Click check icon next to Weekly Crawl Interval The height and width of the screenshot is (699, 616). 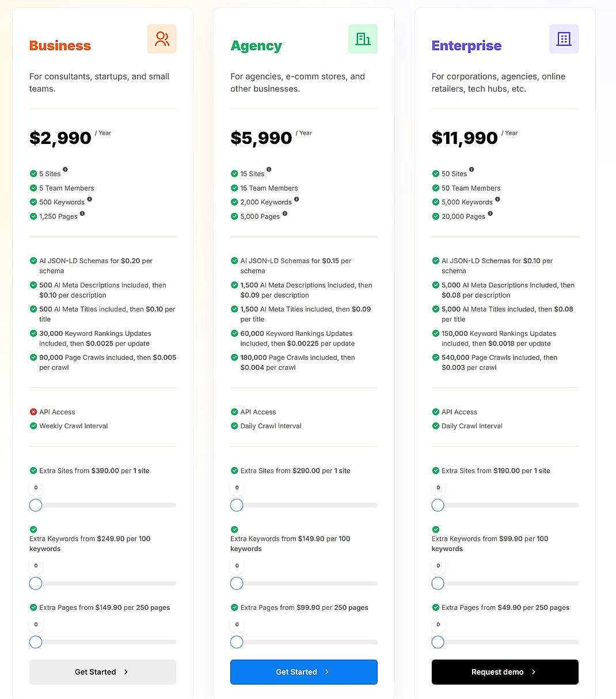tap(33, 426)
